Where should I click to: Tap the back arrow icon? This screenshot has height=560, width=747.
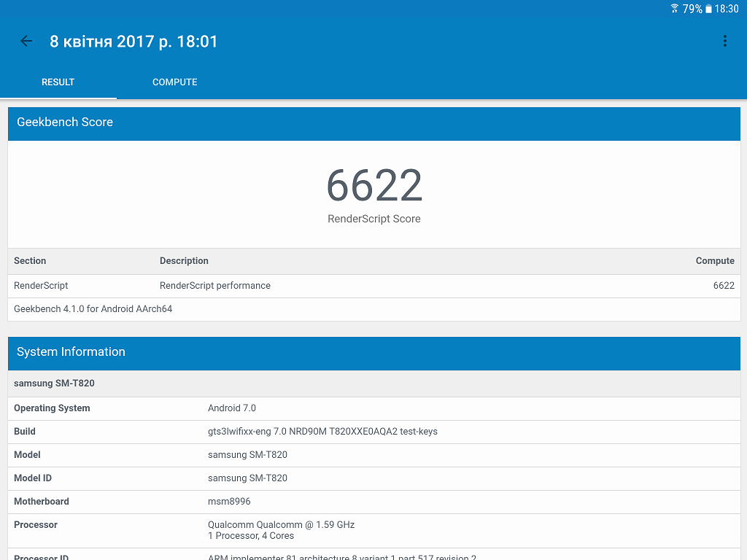(x=27, y=42)
